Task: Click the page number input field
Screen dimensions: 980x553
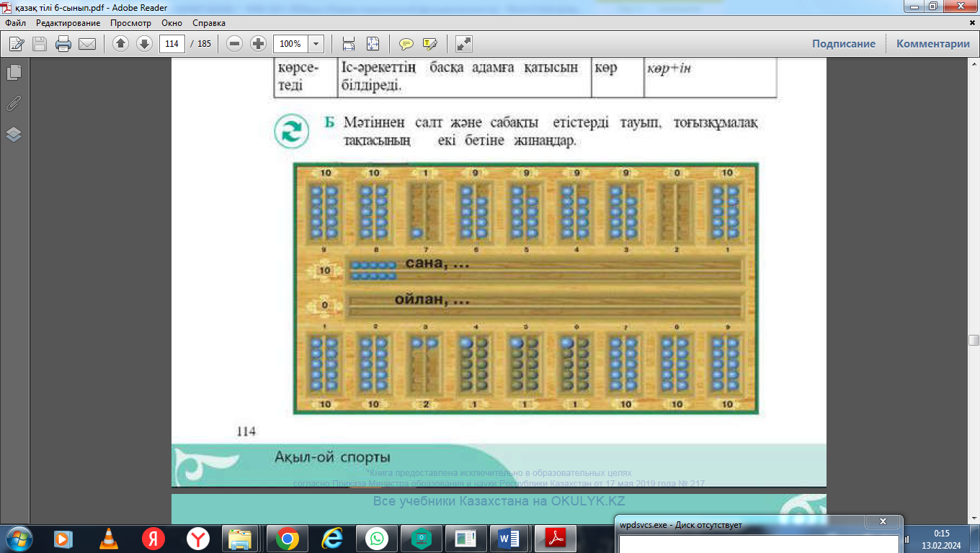Action: pos(172,44)
